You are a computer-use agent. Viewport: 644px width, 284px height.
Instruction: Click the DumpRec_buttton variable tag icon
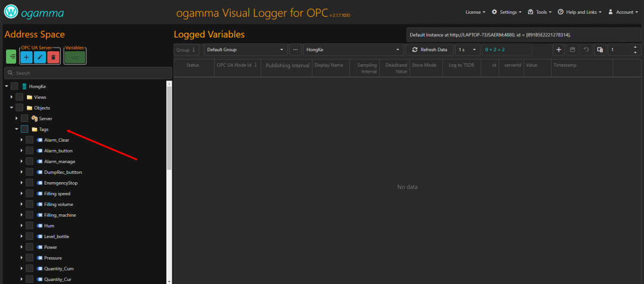pyautogui.click(x=39, y=172)
